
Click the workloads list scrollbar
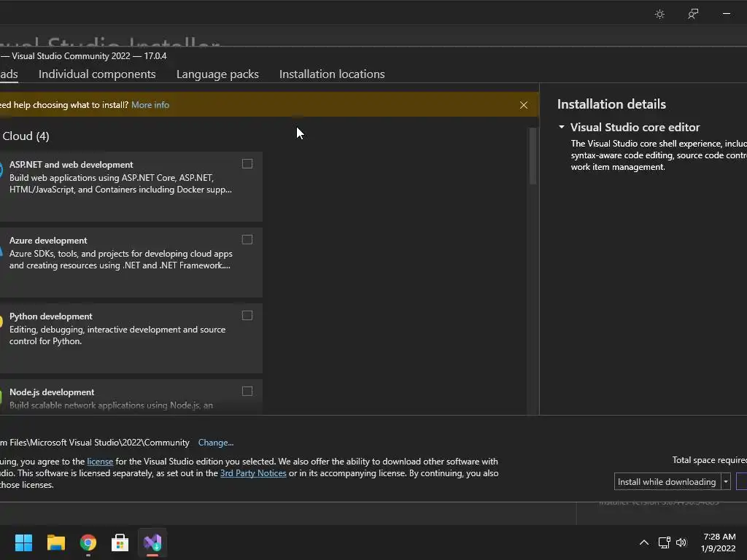click(x=533, y=156)
